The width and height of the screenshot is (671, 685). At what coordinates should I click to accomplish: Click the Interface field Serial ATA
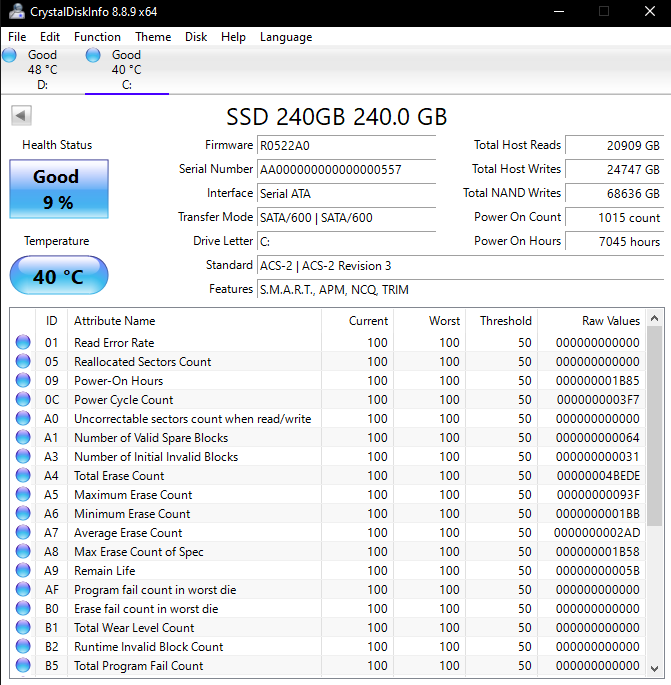click(x=346, y=193)
